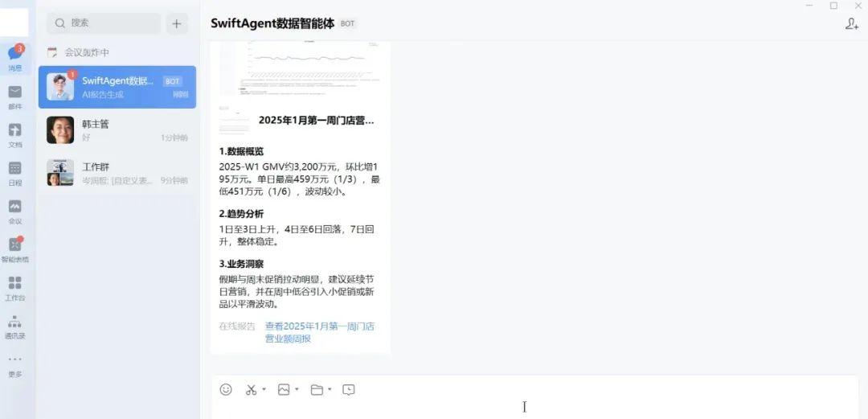
Task: Open the 会议 meeting sidebar icon
Action: 15,212
